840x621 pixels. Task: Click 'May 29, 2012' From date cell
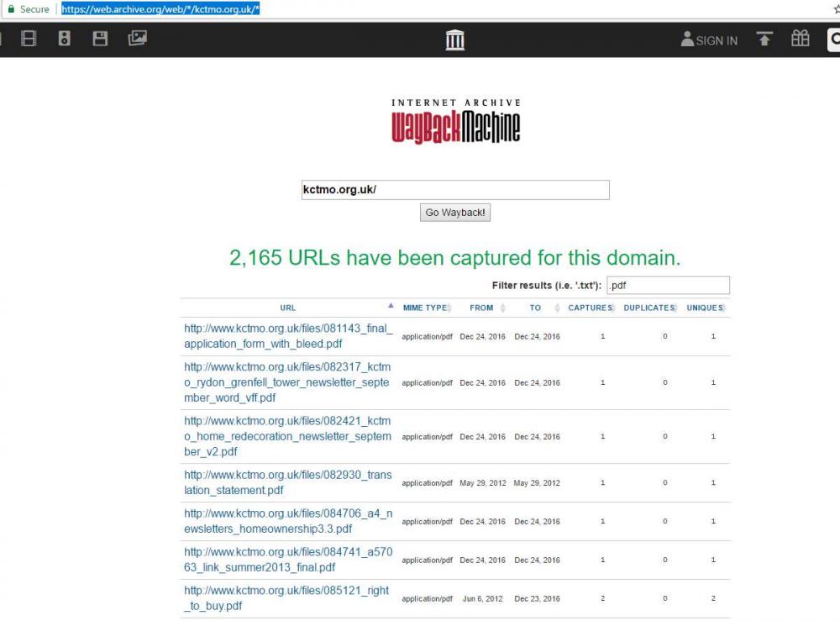click(483, 482)
